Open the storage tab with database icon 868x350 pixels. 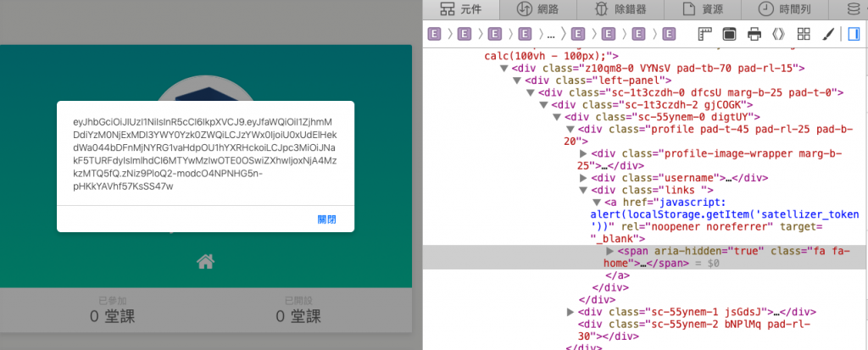pos(854,9)
